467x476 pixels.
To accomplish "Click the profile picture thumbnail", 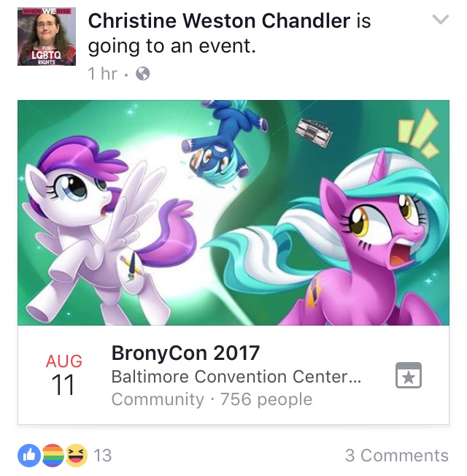I will (x=47, y=37).
